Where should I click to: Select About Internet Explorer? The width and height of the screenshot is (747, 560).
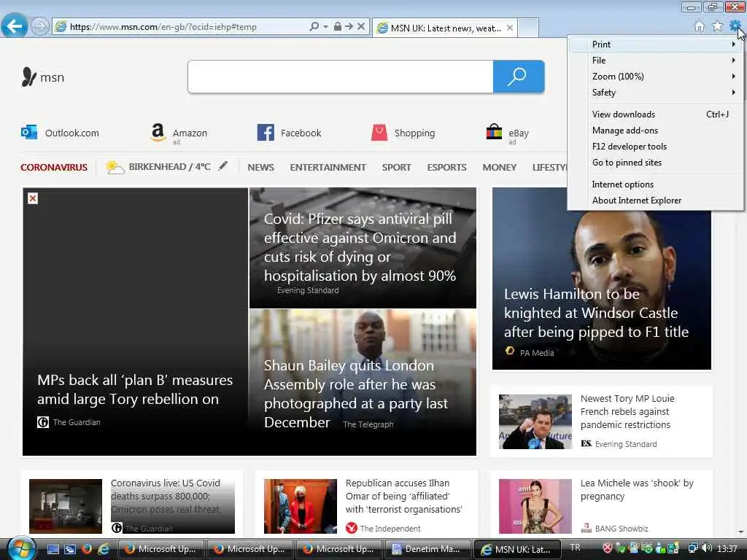point(656,201)
